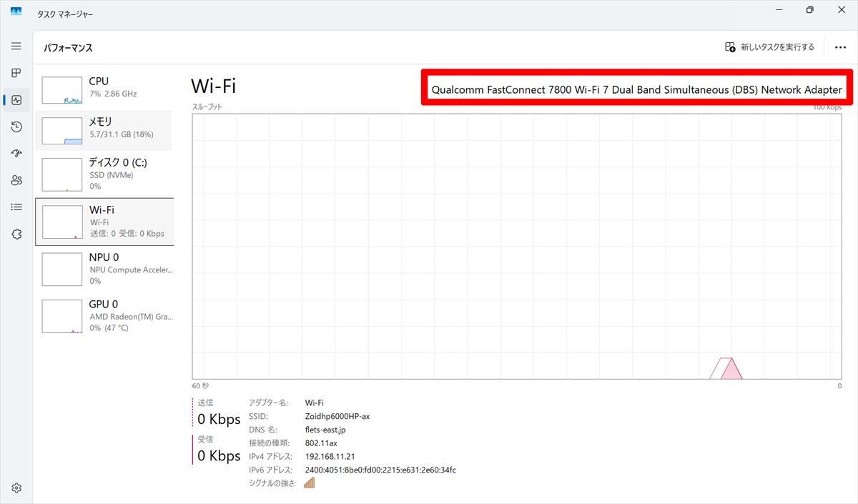Select GPU 0 in the performance list
This screenshot has width=858, height=504.
(x=104, y=315)
